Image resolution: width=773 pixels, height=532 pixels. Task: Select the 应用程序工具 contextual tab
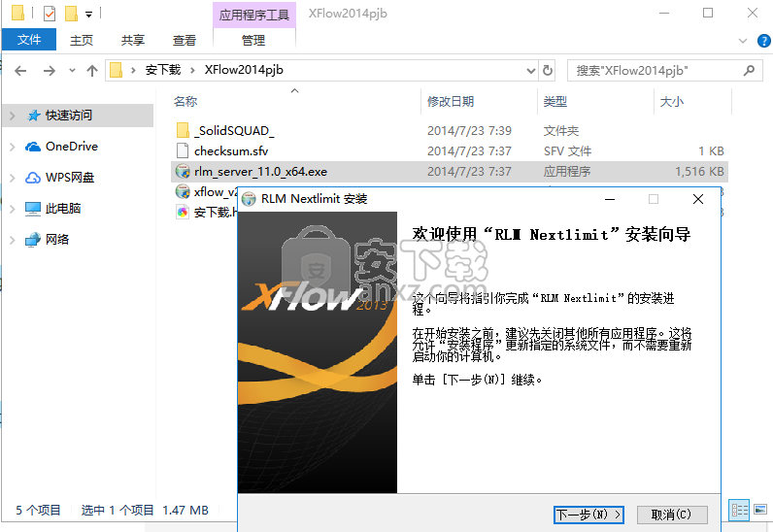coord(253,15)
